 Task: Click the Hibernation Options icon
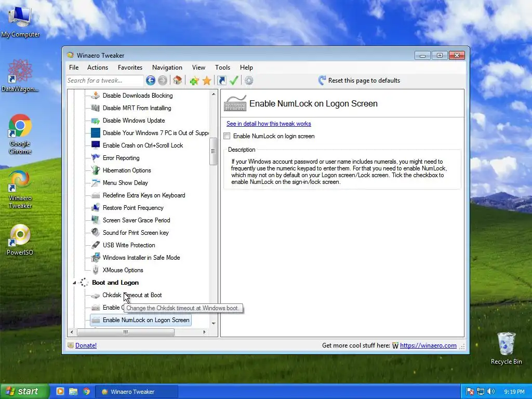96,170
